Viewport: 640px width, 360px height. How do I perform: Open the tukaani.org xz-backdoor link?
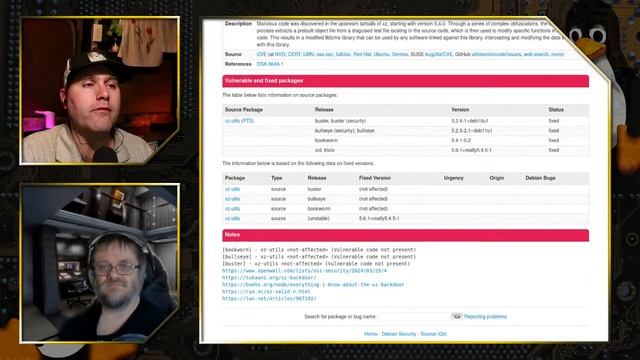(x=269, y=278)
